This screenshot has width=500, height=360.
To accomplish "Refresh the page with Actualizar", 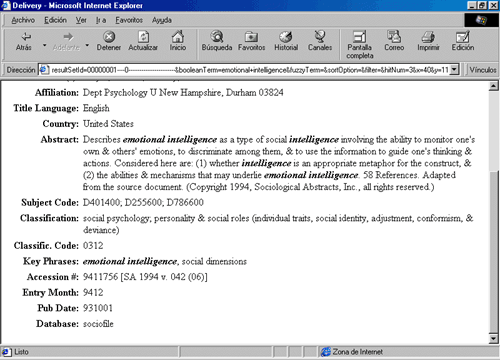I will [143, 41].
